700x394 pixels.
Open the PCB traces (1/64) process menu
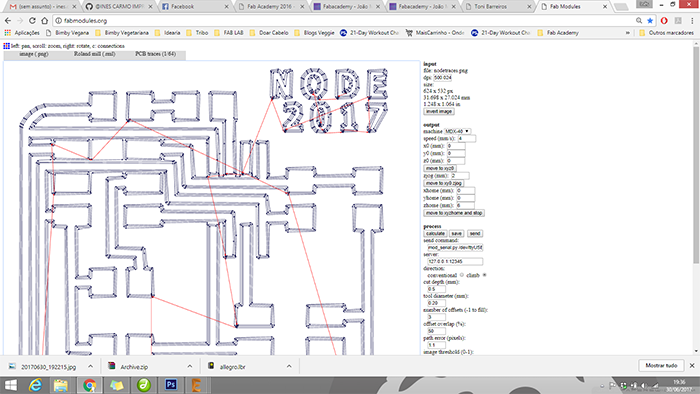(x=155, y=54)
